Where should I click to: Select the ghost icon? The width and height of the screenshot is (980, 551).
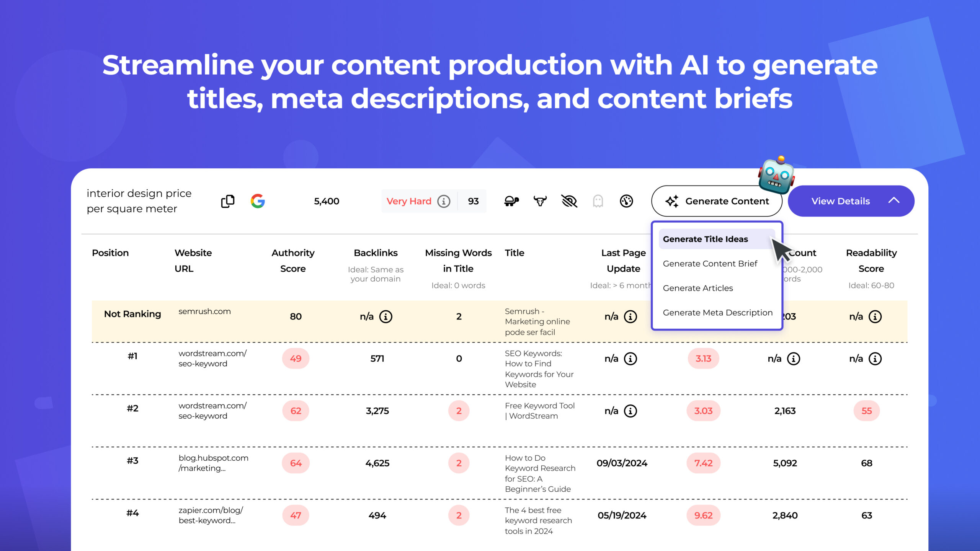(x=598, y=201)
